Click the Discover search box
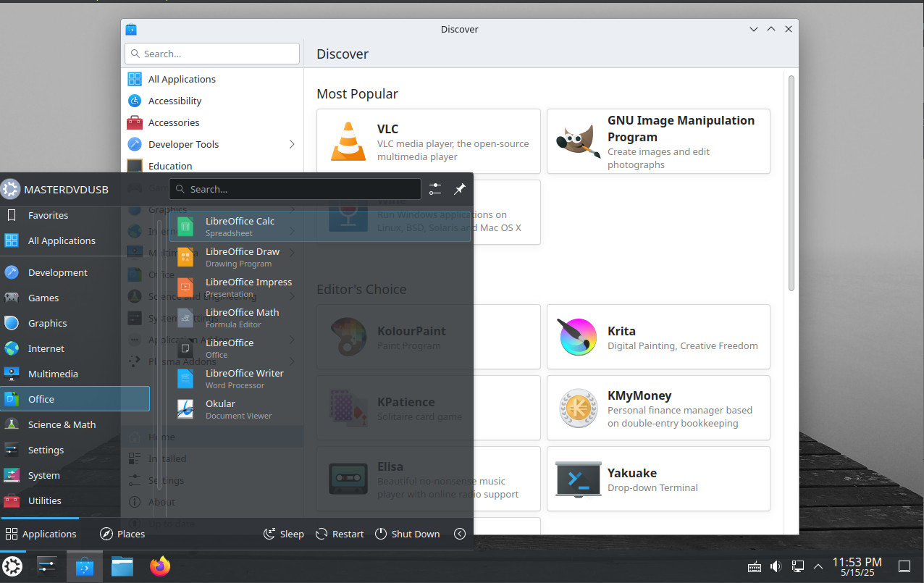Image resolution: width=924 pixels, height=583 pixels. click(212, 54)
